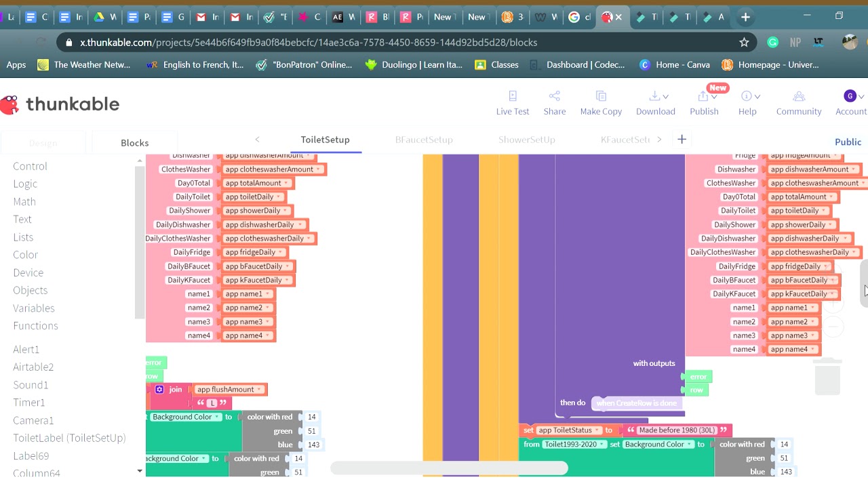The width and height of the screenshot is (868, 488).
Task: Click the Public label
Action: coord(848,142)
